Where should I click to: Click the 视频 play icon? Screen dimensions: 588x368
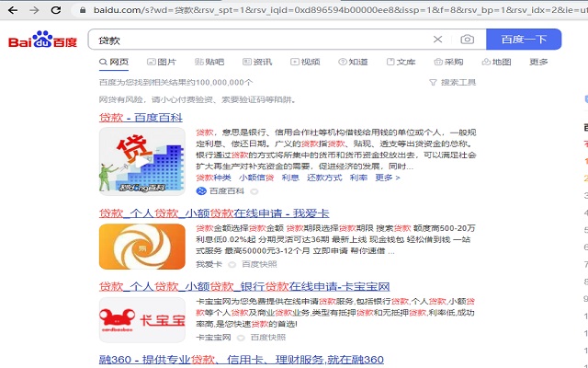pos(295,62)
